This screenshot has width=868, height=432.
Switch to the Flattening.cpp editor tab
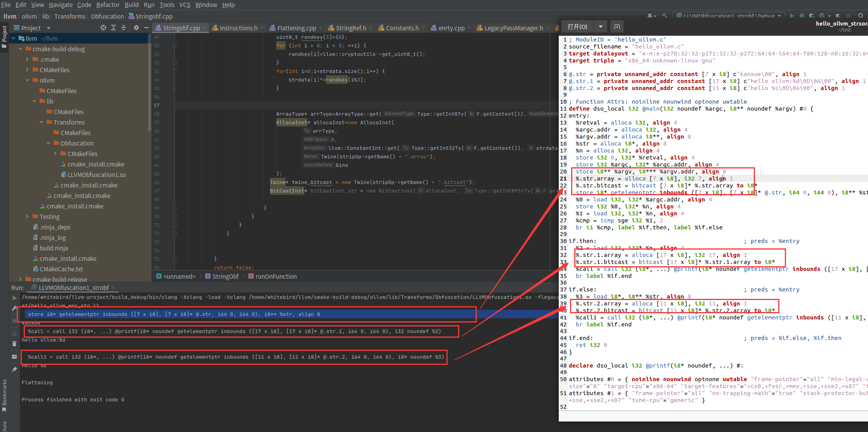[x=296, y=28]
